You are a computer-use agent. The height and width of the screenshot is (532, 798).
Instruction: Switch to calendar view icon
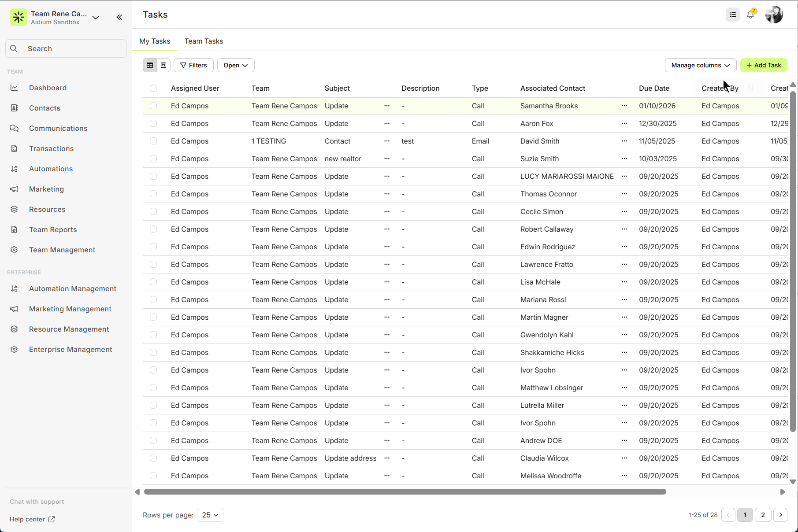[x=163, y=65]
